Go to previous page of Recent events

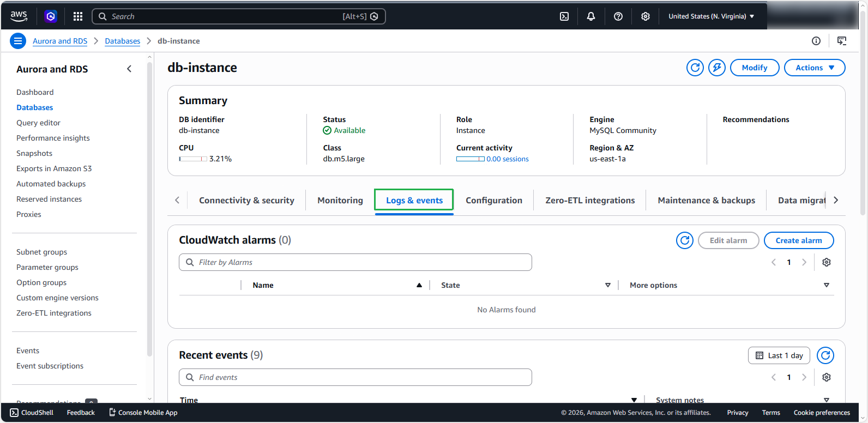pos(774,377)
